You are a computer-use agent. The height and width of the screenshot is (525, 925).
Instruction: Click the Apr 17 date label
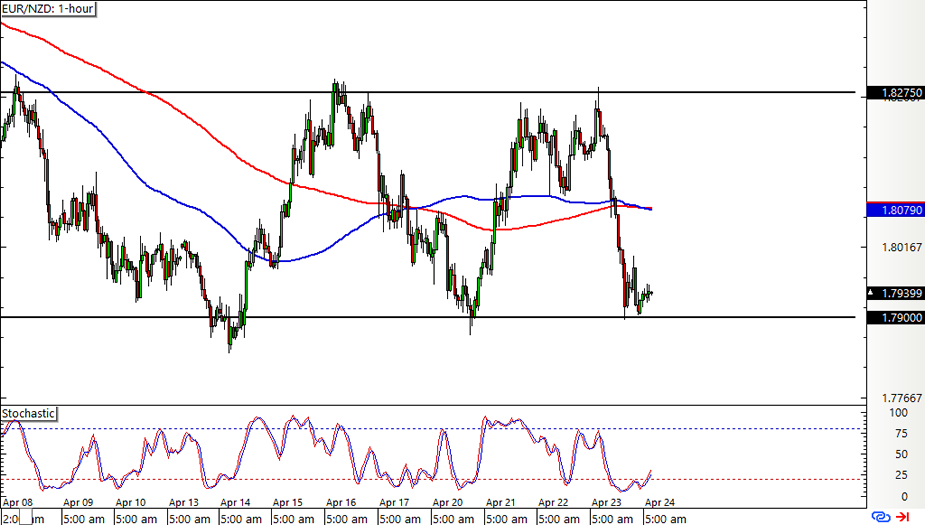coord(394,503)
